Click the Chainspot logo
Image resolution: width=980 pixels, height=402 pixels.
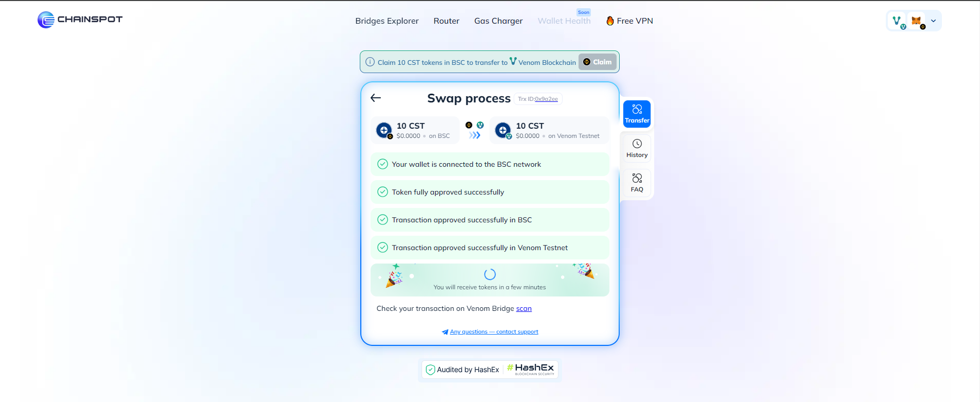[80, 20]
